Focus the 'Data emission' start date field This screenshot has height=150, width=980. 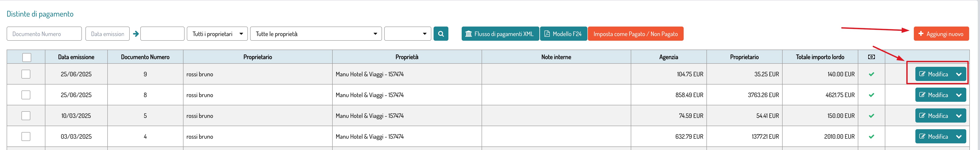107,33
